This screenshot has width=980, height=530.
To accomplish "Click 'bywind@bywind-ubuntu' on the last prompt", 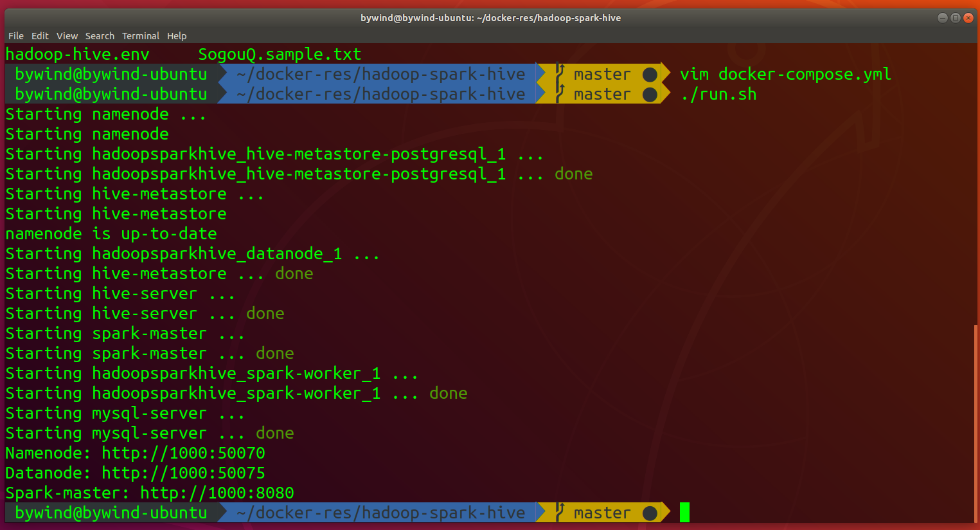I will coord(111,513).
